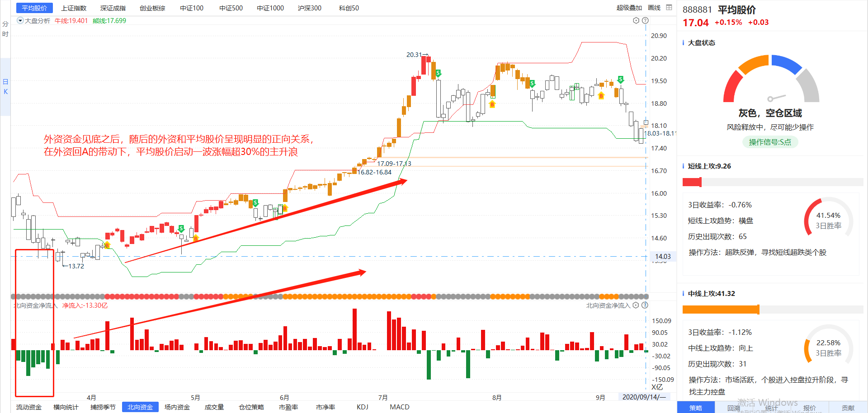Click the 牛线:19.401 value

(71, 20)
